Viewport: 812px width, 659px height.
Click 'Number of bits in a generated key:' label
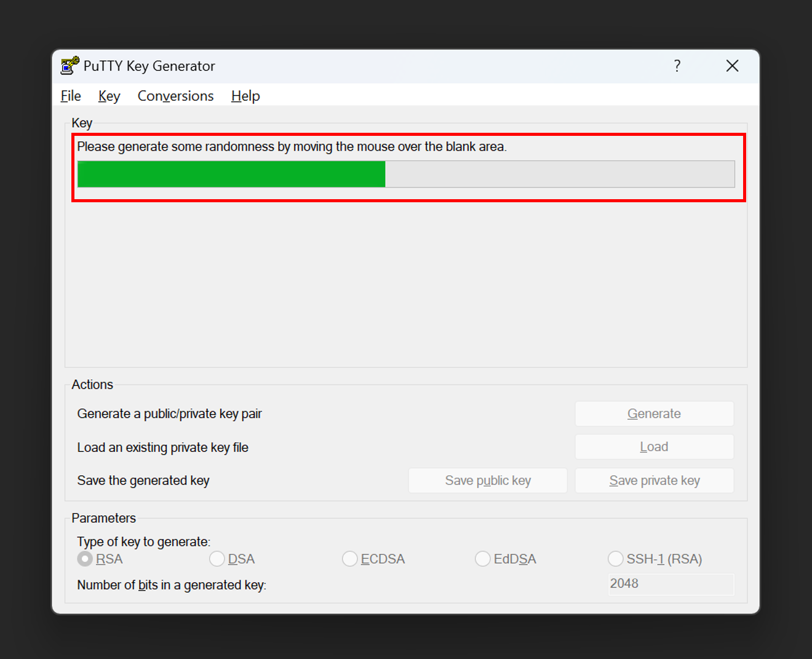172,585
